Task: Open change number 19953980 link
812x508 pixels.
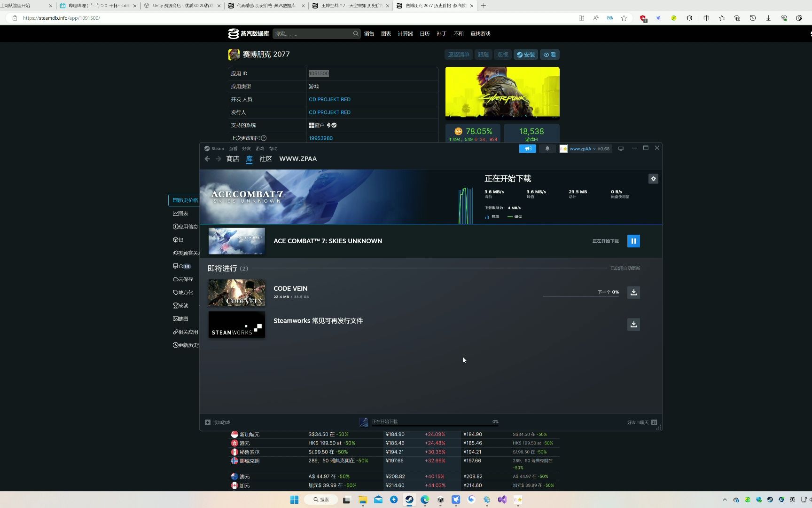Action: 320,138
